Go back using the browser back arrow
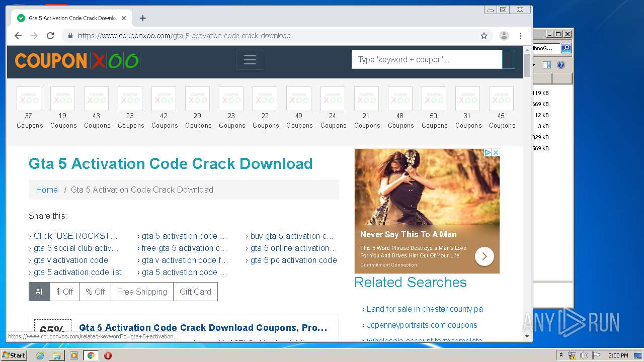 click(x=18, y=36)
